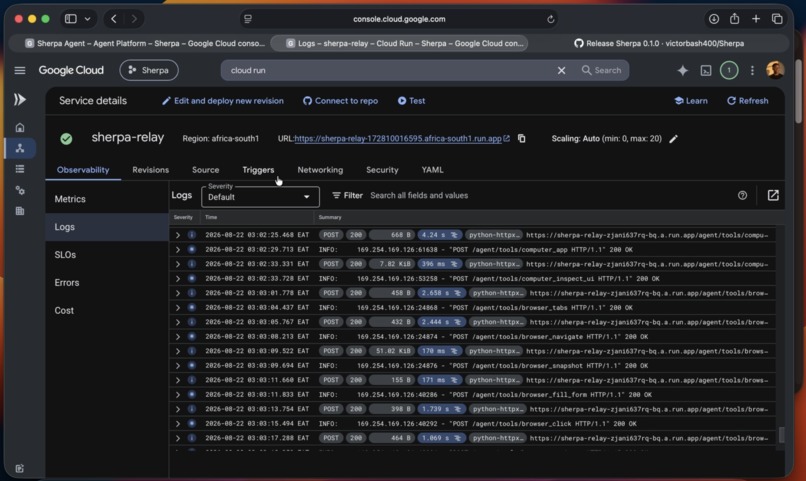The width and height of the screenshot is (806, 481).
Task: Switch to the Networking tab
Action: (x=320, y=170)
